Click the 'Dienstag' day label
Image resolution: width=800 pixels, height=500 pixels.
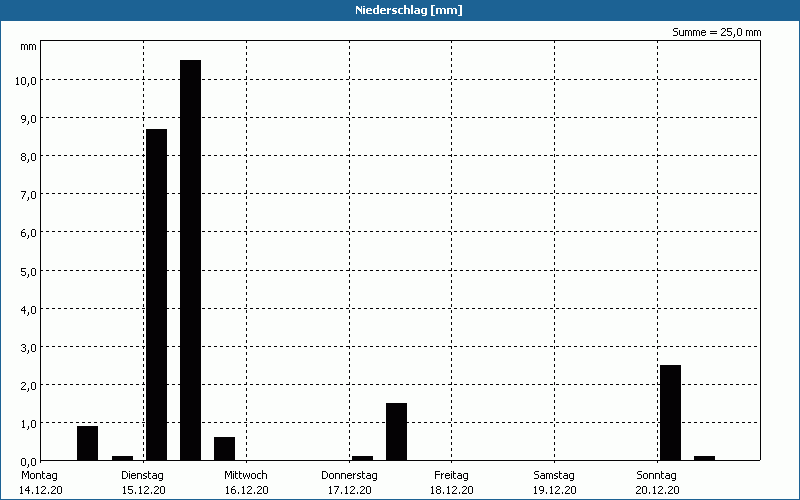click(142, 476)
